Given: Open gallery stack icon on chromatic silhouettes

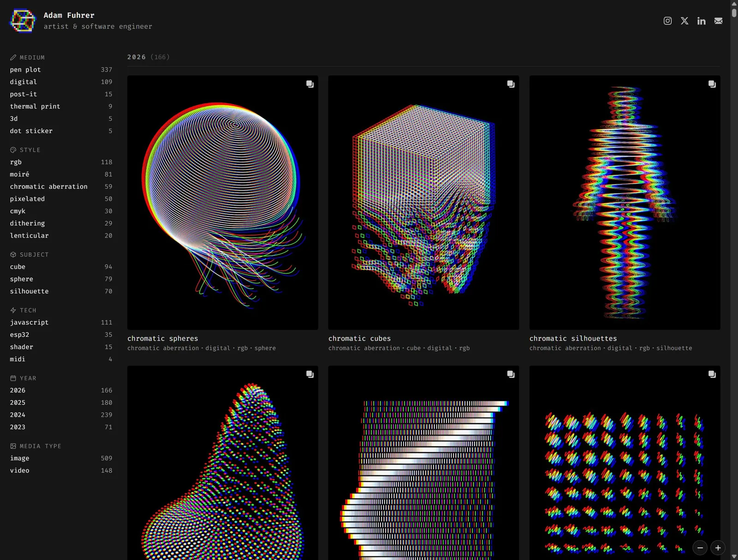Looking at the screenshot, I should click(712, 84).
